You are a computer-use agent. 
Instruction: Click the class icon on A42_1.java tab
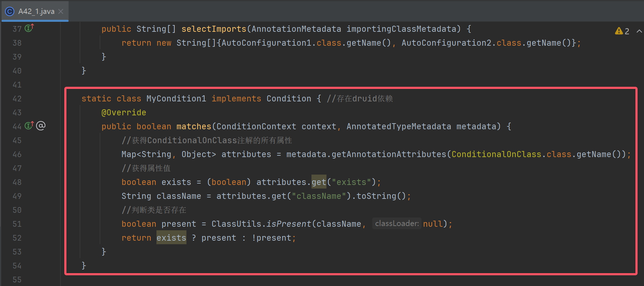click(x=10, y=11)
